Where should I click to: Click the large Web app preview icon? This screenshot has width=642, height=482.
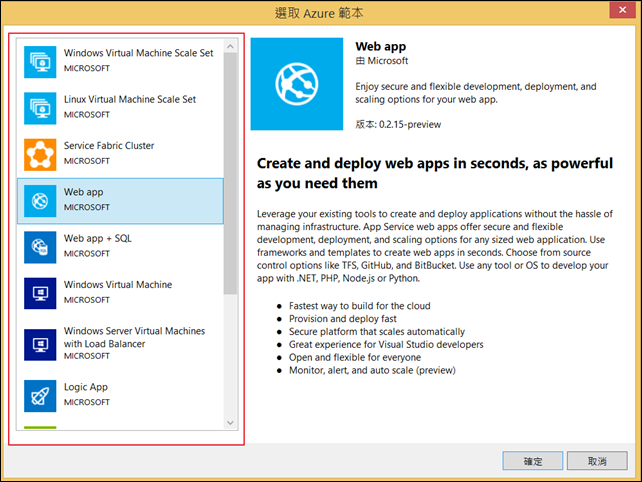click(x=296, y=85)
